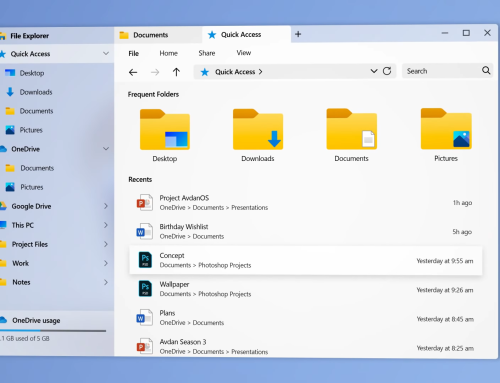Select Google Drive in sidebar
Screen dimensions: 500x383
click(31, 206)
